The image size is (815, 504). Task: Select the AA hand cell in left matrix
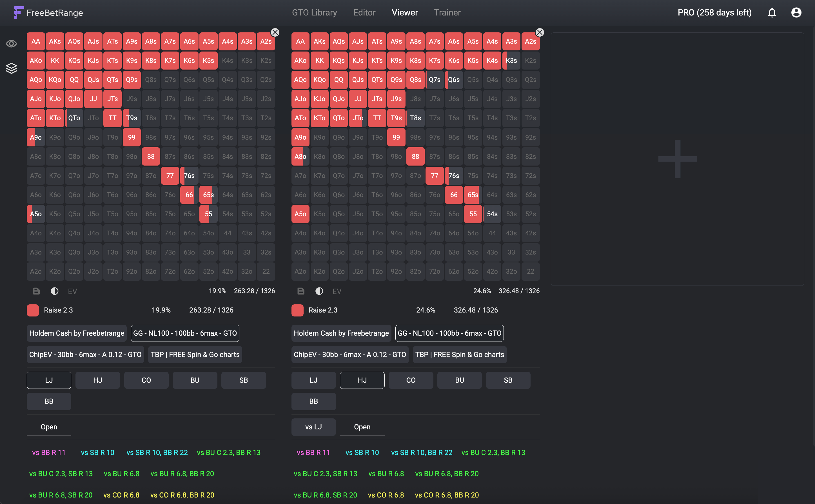[36, 41]
